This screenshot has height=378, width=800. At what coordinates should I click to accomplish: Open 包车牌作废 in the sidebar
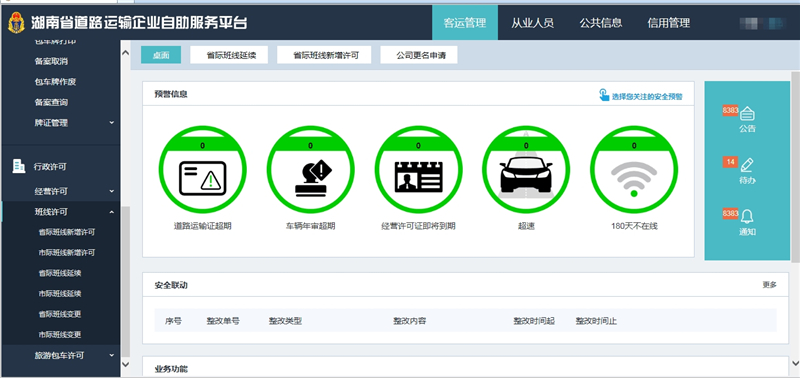point(55,82)
